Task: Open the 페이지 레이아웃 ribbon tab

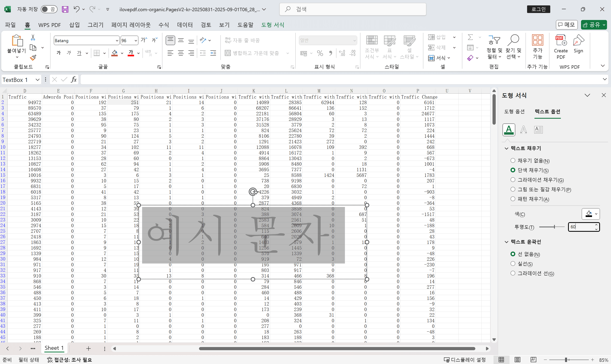Action: [131, 25]
